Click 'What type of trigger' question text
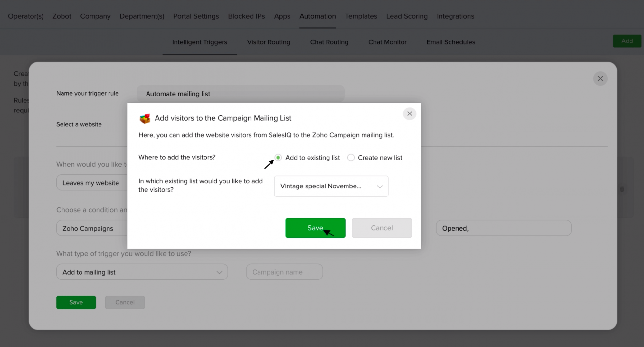644x347 pixels. coord(124,254)
